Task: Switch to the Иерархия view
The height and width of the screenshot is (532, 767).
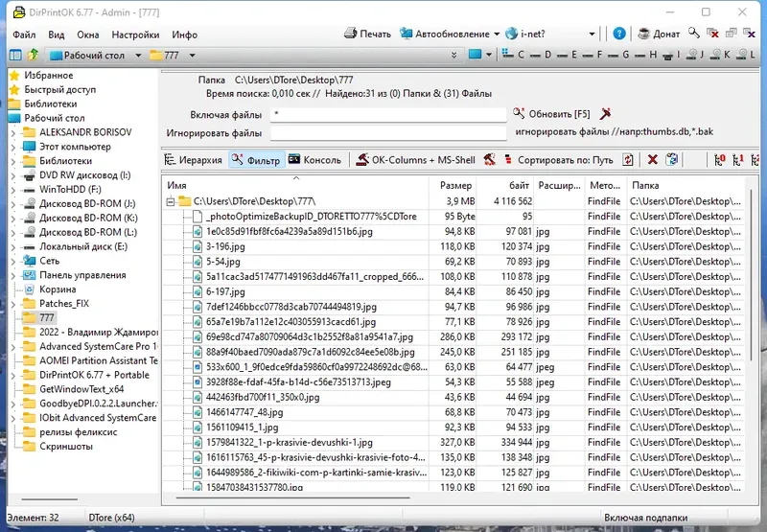Action: coord(194,160)
